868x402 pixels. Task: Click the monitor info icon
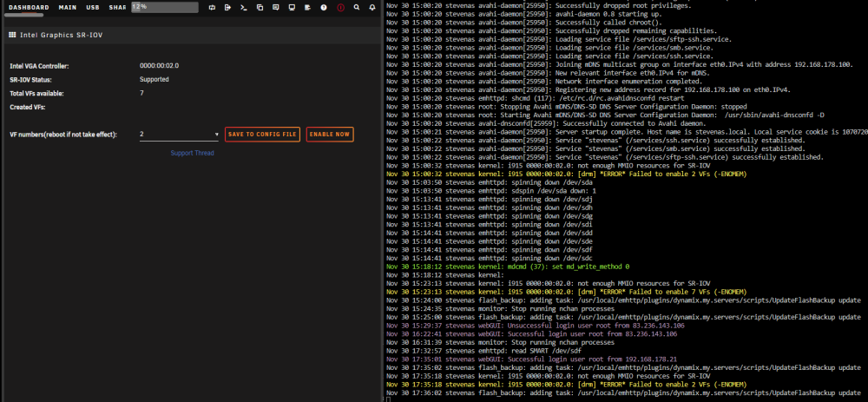[x=292, y=8]
